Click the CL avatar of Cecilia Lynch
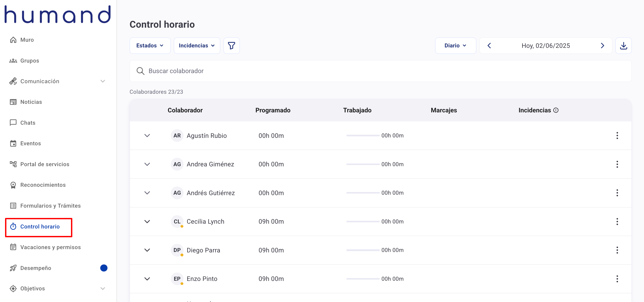The width and height of the screenshot is (644, 302). (177, 221)
